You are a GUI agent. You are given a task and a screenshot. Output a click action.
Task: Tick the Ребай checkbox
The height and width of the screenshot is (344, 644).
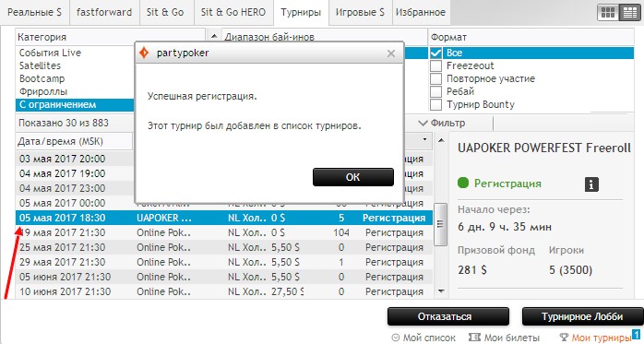pos(435,91)
